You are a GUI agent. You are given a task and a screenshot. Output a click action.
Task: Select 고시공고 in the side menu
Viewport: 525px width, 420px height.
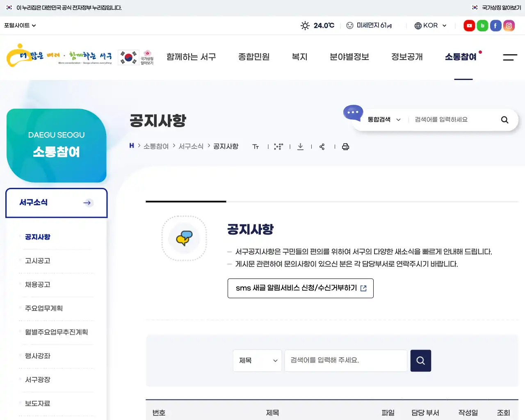(x=38, y=261)
